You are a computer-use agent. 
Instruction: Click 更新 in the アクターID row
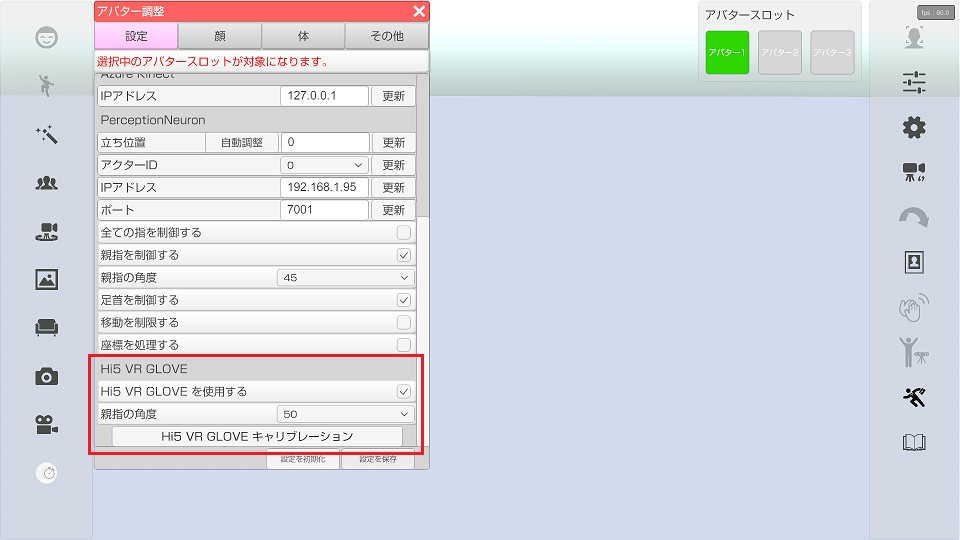tap(394, 165)
